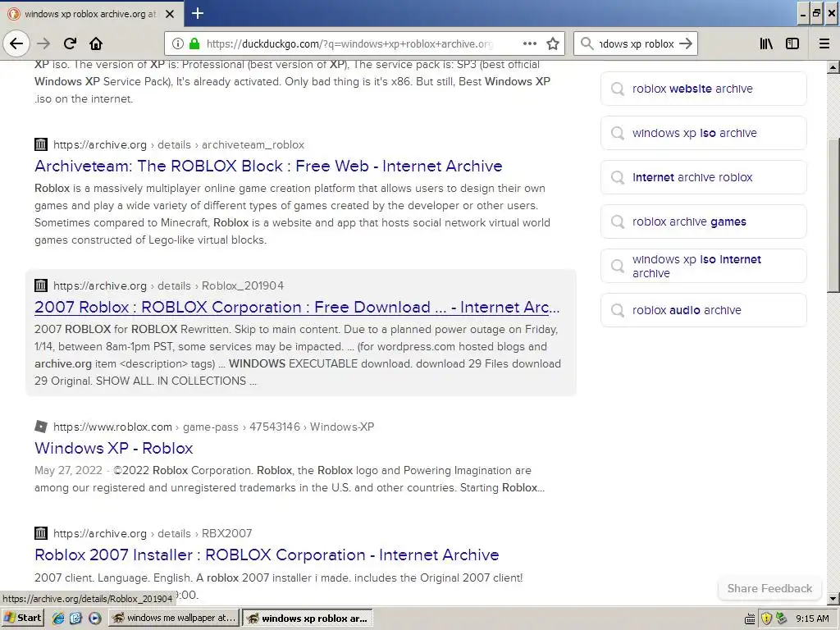Click roblox.com game-pass URL breadcrumb

[x=213, y=427]
